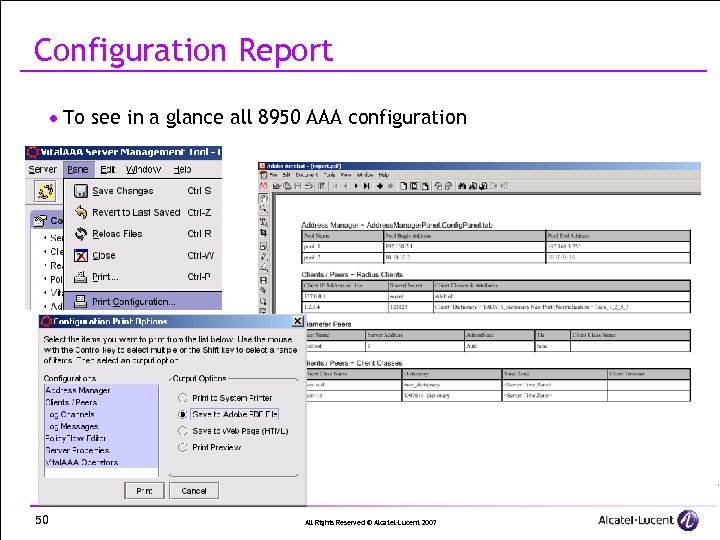Select Clients / Peers in Configurations list

(x=101, y=402)
